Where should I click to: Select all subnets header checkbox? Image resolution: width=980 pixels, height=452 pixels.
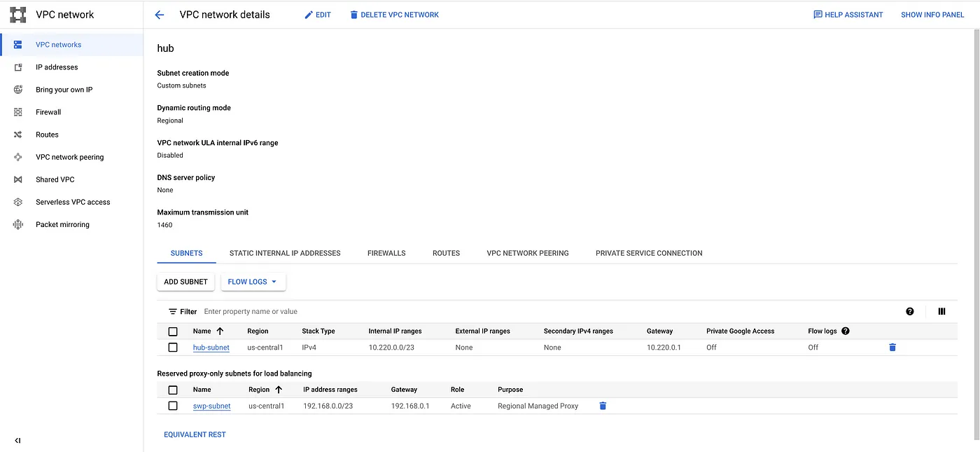pyautogui.click(x=173, y=331)
